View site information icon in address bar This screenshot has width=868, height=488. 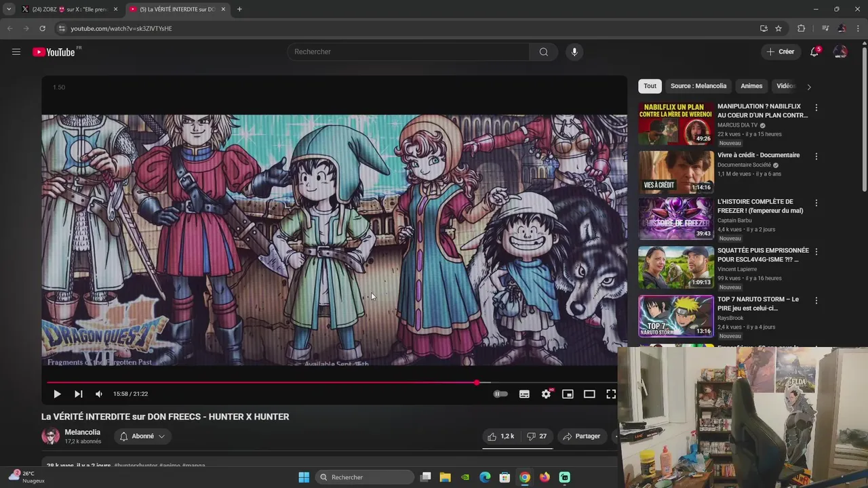point(62,28)
